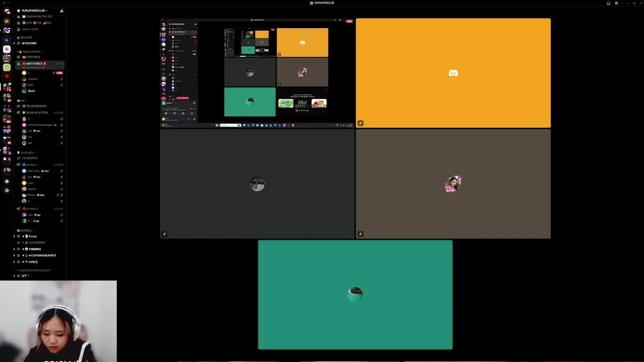
Task: Click avatar in brown video tile
Action: pos(453,184)
